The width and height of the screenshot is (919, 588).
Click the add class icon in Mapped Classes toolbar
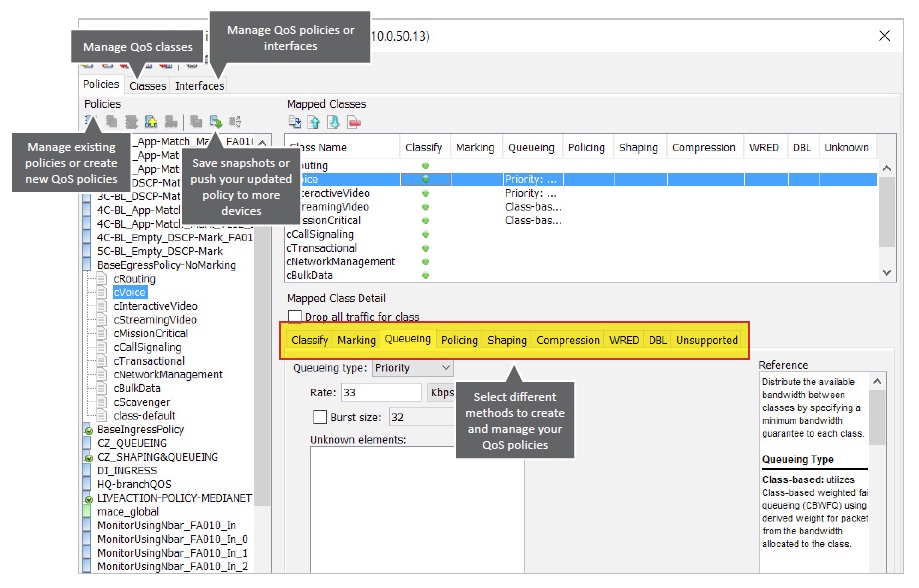coord(295,122)
